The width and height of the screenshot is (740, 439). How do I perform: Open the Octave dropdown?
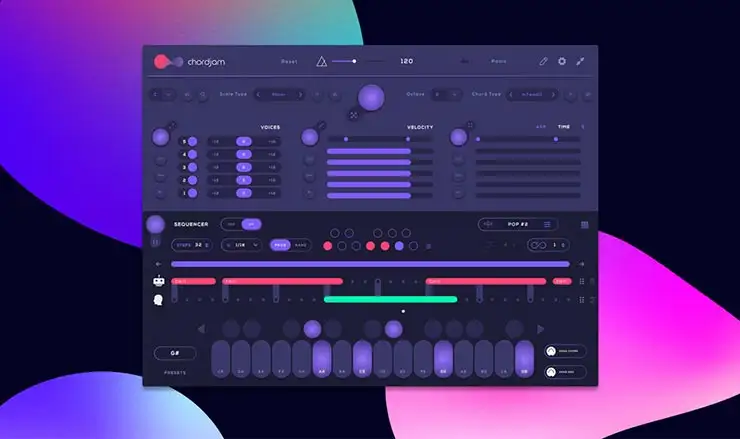446,94
